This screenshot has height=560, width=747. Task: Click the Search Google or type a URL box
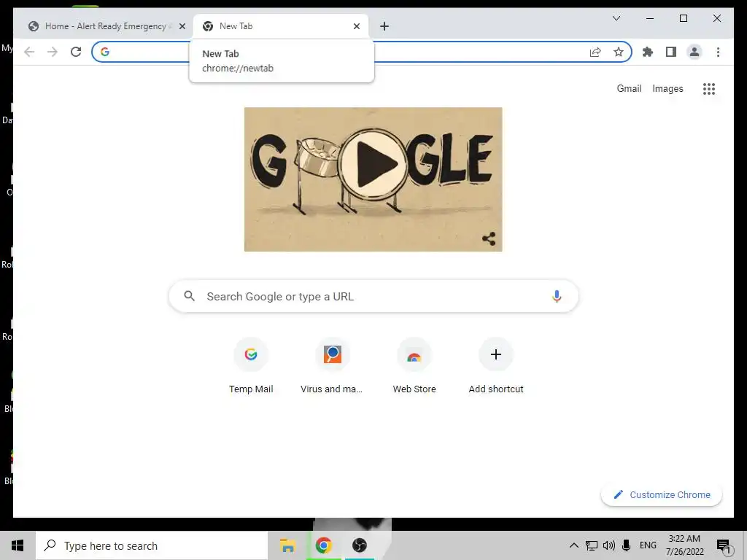[x=373, y=296]
